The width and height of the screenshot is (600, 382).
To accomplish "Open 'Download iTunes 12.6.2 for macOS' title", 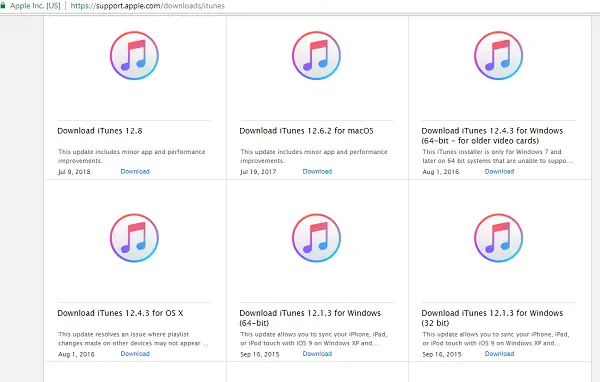I will tap(307, 131).
